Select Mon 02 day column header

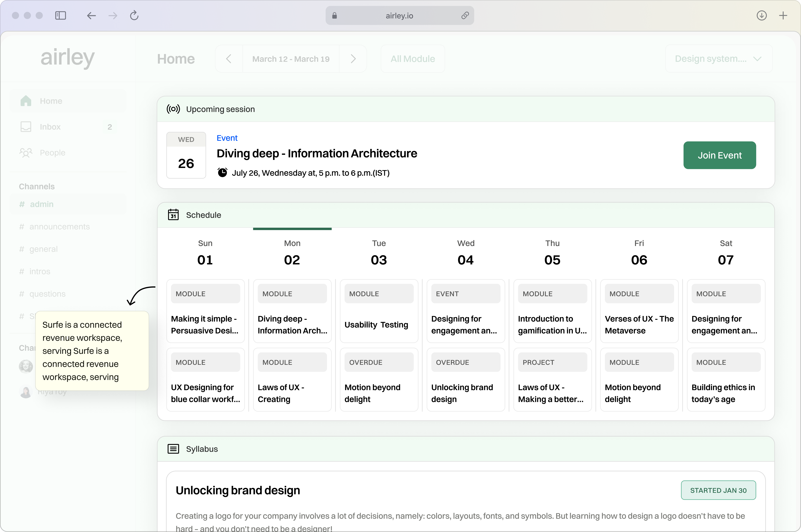[292, 253]
